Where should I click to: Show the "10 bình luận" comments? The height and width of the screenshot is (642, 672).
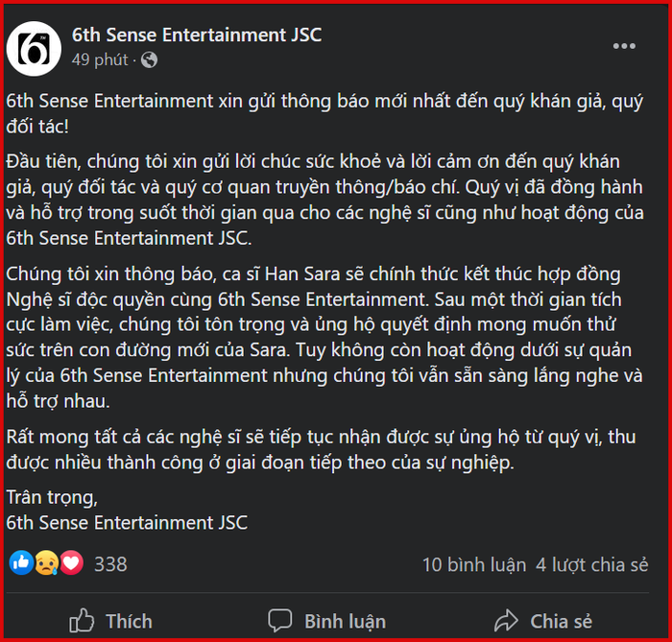pos(473,564)
